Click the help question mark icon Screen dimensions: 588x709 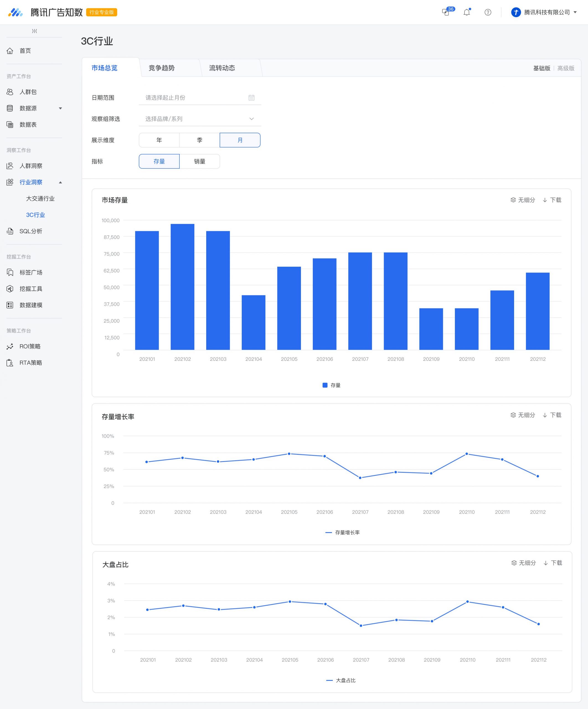[x=488, y=12]
